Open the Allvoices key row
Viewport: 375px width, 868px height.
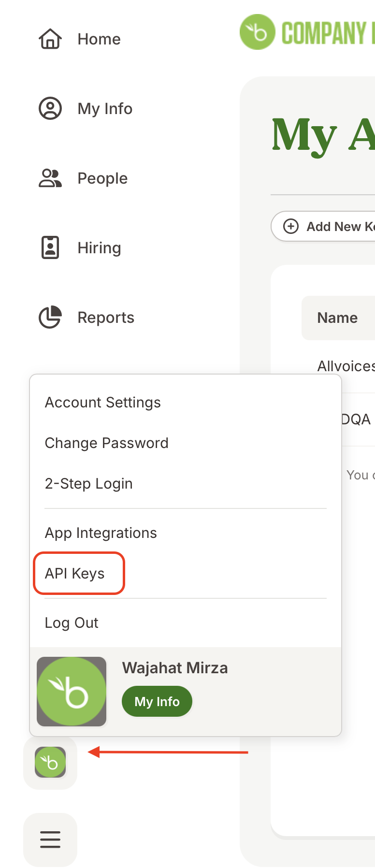346,366
